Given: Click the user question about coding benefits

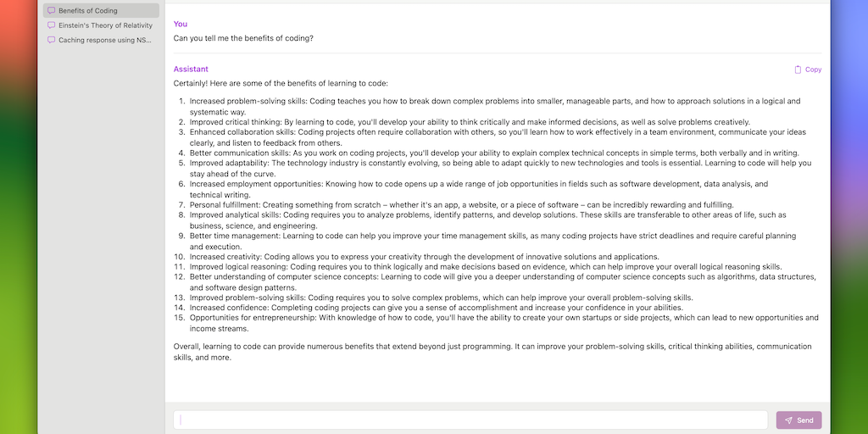Looking at the screenshot, I should 243,38.
